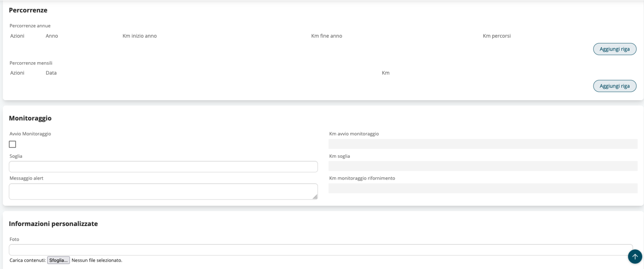Screen dimensions: 644x269
Task: Click the Monitoraggio section heading
Action: click(x=30, y=118)
